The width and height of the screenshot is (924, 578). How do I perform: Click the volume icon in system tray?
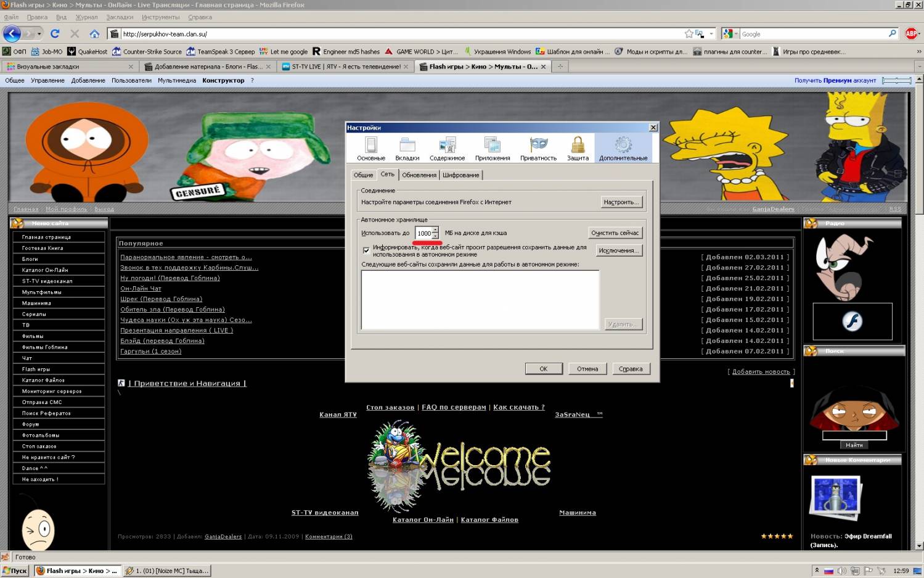[x=841, y=571]
